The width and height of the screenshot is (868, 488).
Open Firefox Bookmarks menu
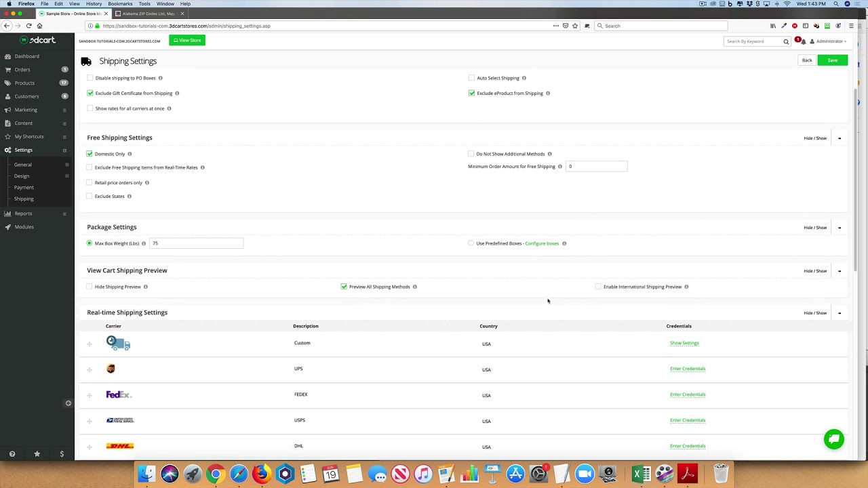120,4
